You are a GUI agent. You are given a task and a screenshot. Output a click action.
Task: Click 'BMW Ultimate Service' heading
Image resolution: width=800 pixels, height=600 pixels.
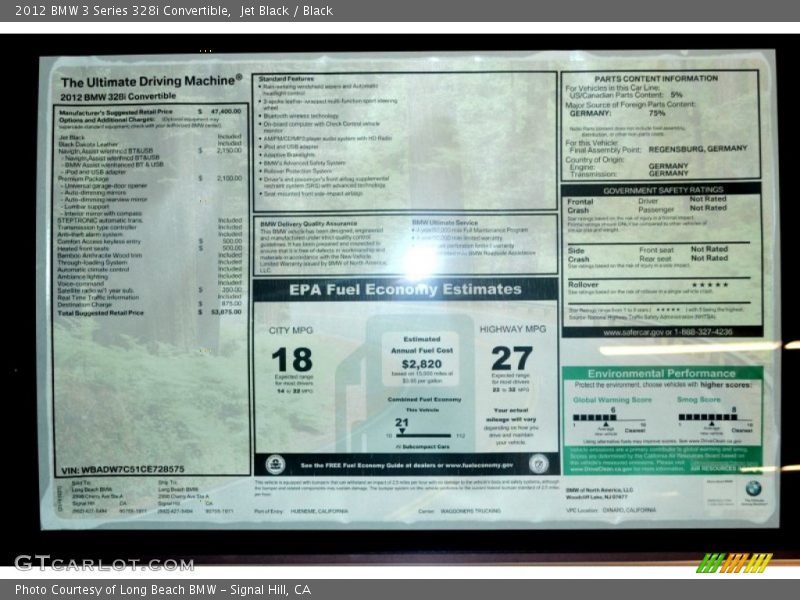445,222
